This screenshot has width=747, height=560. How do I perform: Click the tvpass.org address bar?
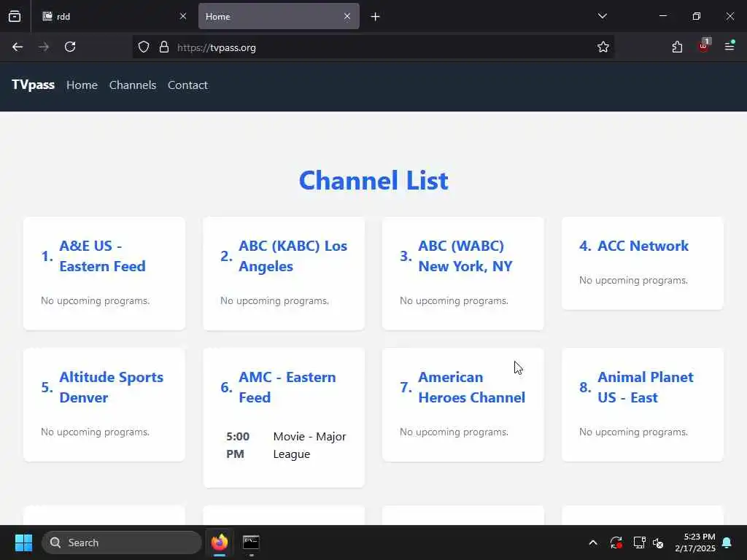point(374,47)
